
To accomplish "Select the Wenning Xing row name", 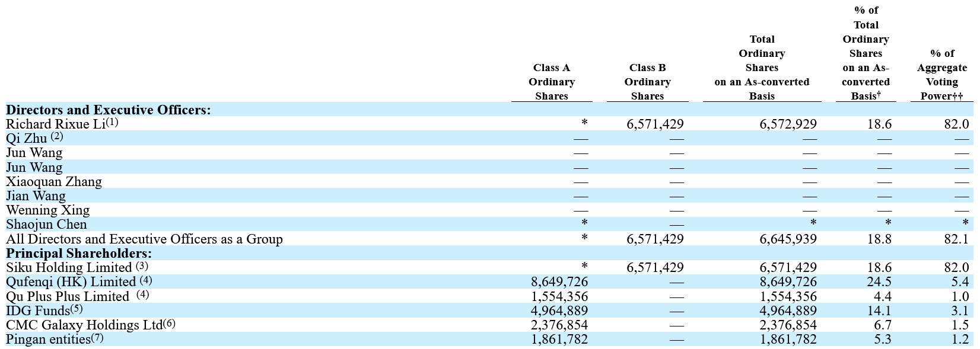I will (x=48, y=210).
